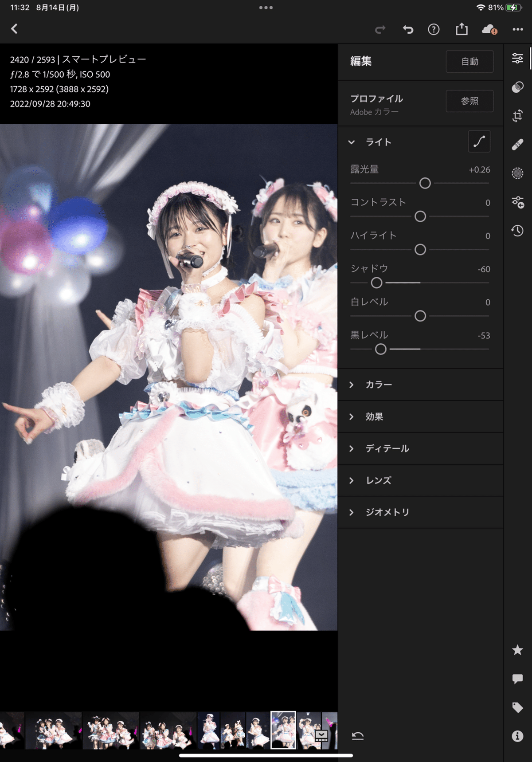Tap the star rating icon
The image size is (532, 762).
point(517,650)
